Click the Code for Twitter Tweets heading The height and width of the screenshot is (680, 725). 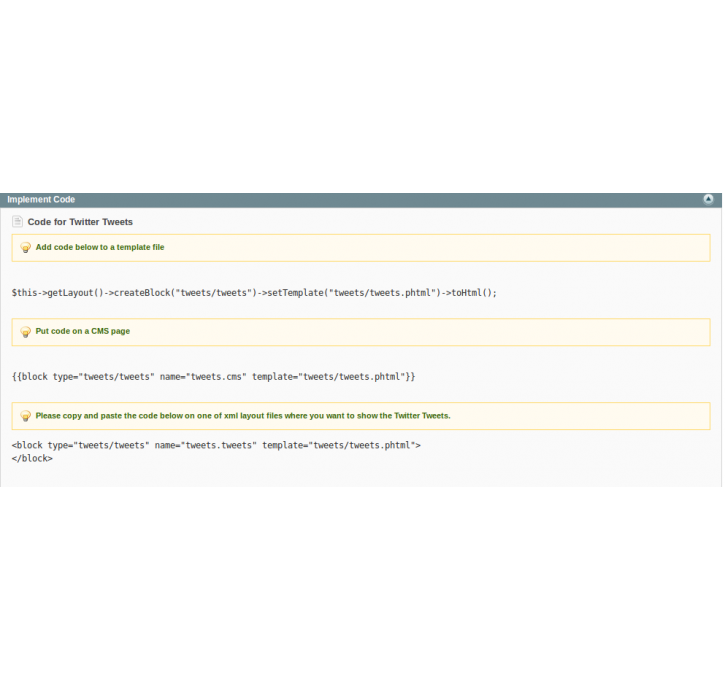click(80, 222)
